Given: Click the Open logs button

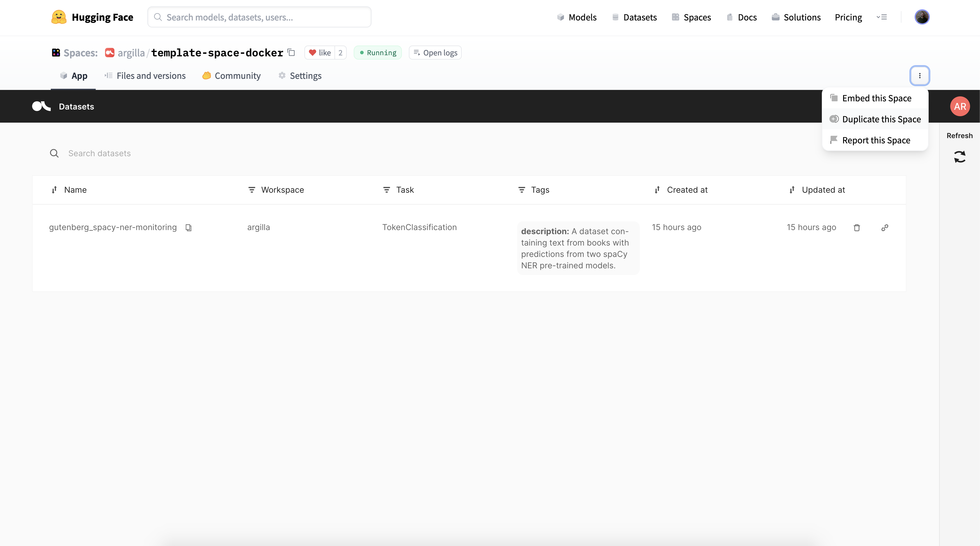Looking at the screenshot, I should (x=435, y=53).
